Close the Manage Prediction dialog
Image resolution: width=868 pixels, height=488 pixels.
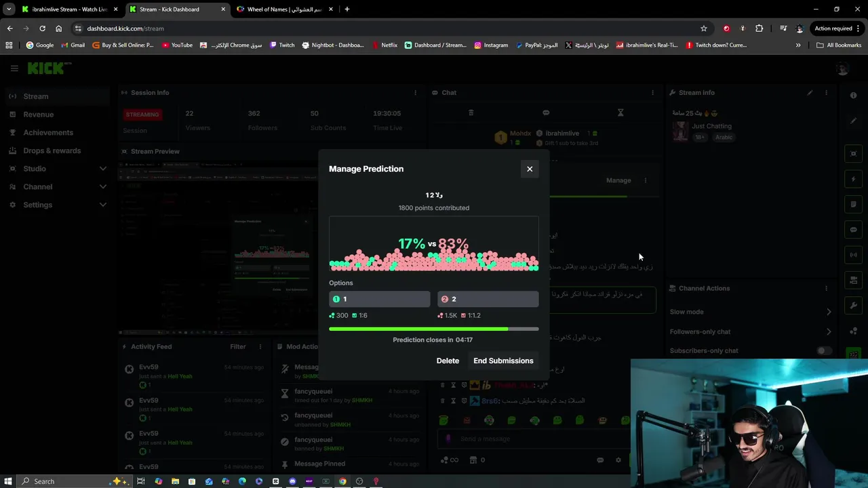coord(530,169)
